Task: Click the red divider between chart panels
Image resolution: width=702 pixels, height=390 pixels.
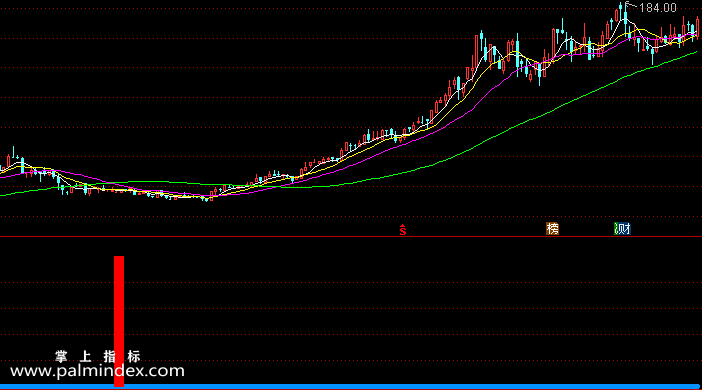Action: [x=351, y=236]
